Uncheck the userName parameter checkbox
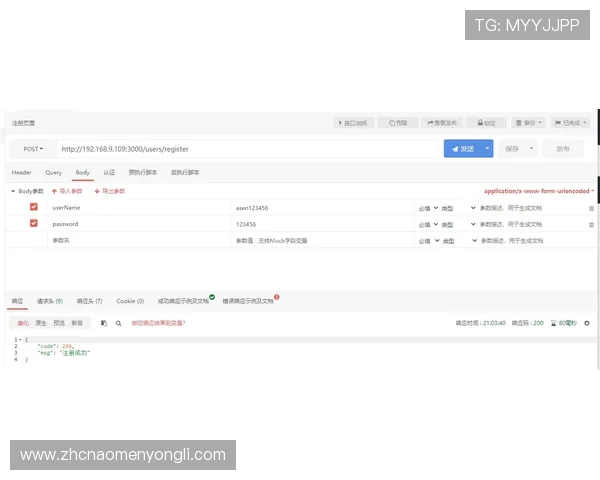Screen dimensions: 600x480 coord(33,207)
